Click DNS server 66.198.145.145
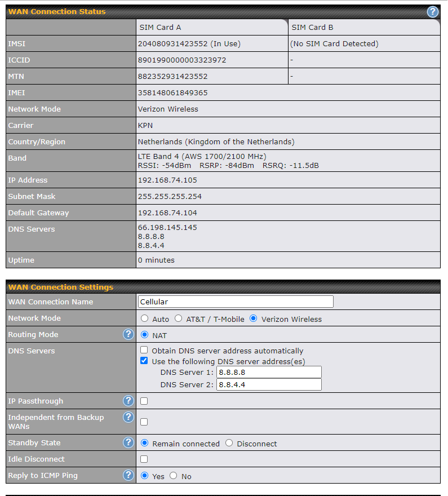 click(x=167, y=228)
